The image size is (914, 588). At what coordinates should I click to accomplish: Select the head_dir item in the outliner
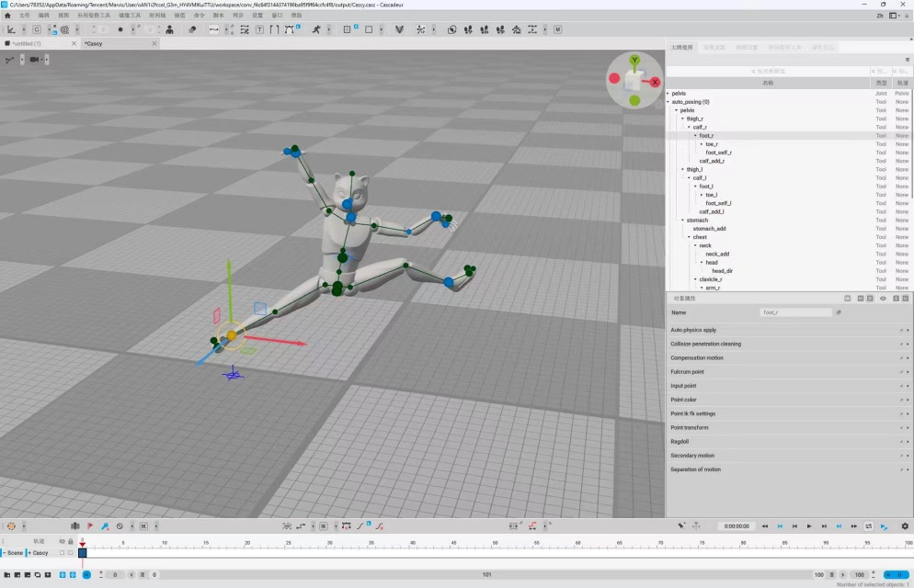click(722, 271)
